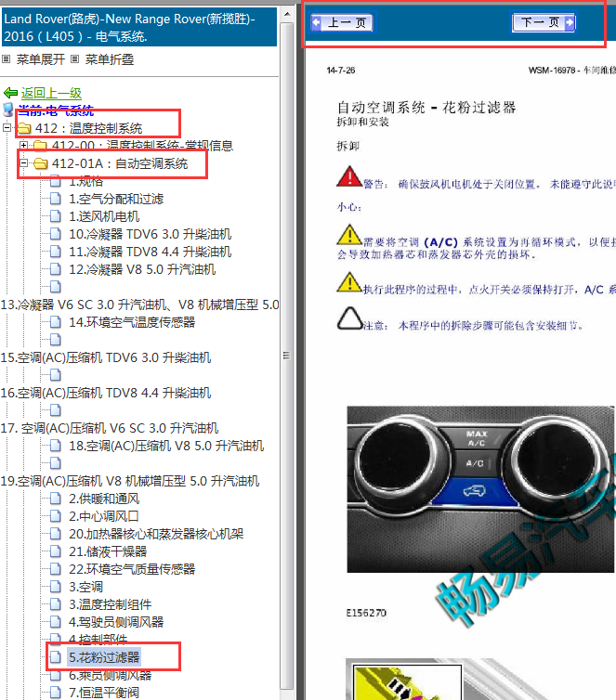Click the 412-01A folder icon
This screenshot has height=700, width=616.
pos(41,163)
